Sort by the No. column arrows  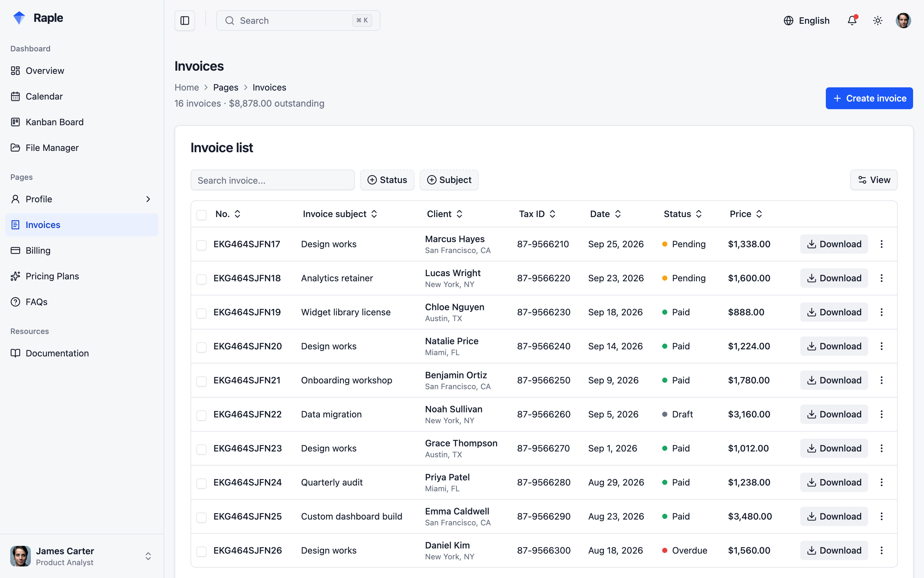237,214
